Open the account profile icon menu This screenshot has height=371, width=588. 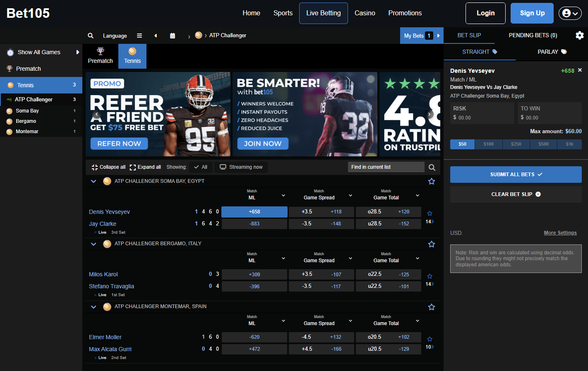pyautogui.click(x=570, y=13)
